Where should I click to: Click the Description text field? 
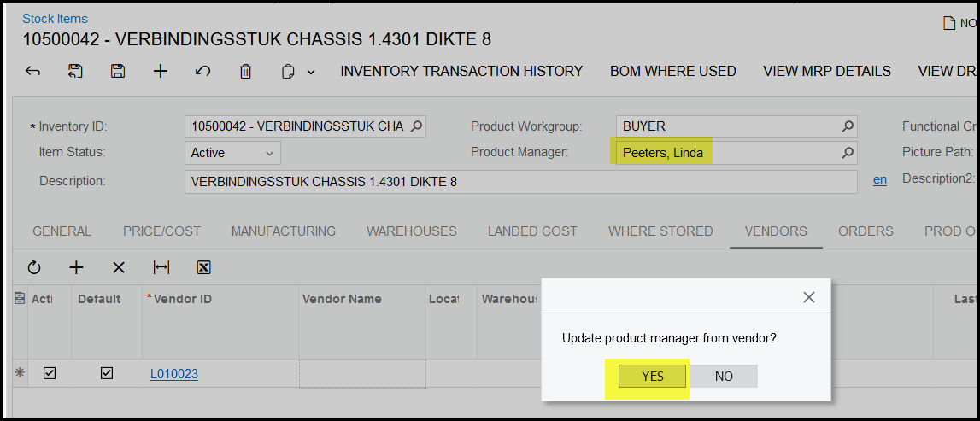point(520,182)
